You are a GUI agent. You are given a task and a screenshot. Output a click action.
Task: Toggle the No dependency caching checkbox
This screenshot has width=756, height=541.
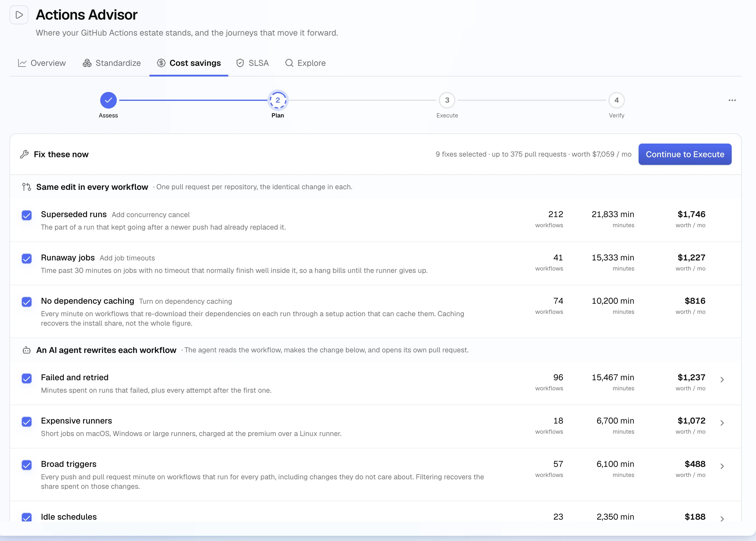tap(27, 302)
